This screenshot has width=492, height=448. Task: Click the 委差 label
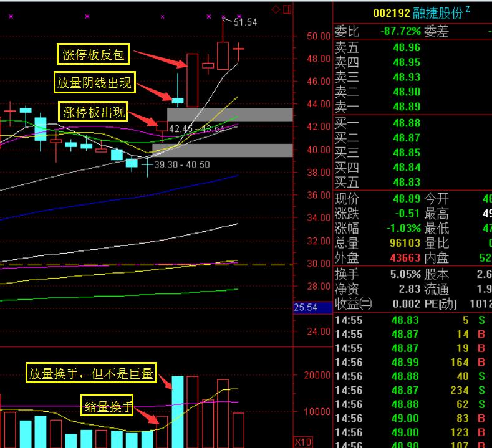437,31
